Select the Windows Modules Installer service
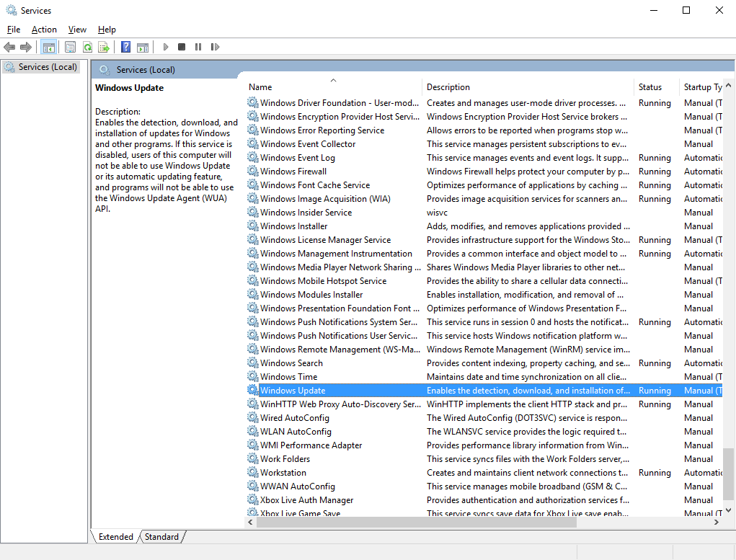This screenshot has width=736, height=560. (484, 294)
